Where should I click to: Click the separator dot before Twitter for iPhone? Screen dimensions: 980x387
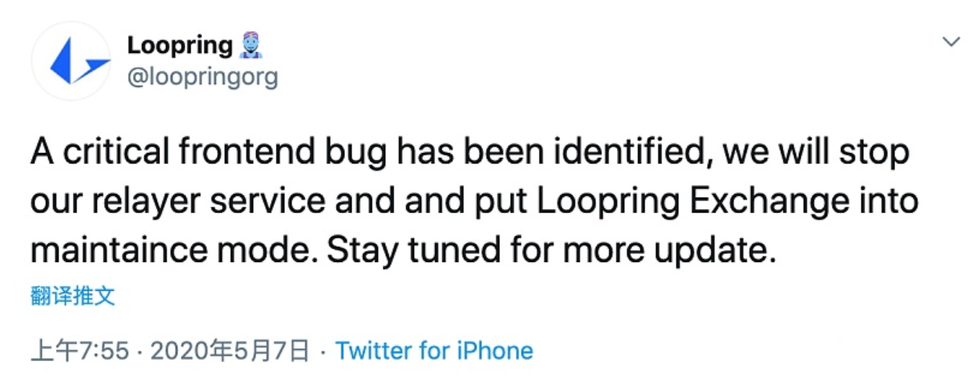(322, 351)
